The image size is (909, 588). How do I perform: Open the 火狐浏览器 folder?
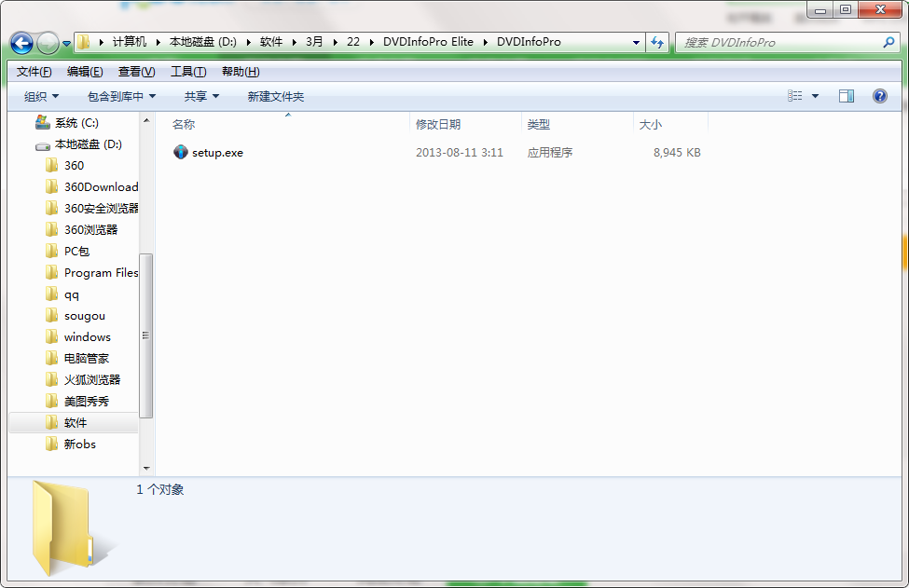92,380
